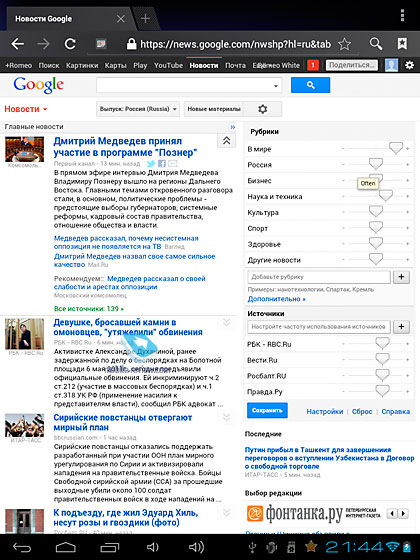This screenshot has height=560, width=420.
Task: Share the Medvedev story on Twitter
Action: (x=151, y=164)
